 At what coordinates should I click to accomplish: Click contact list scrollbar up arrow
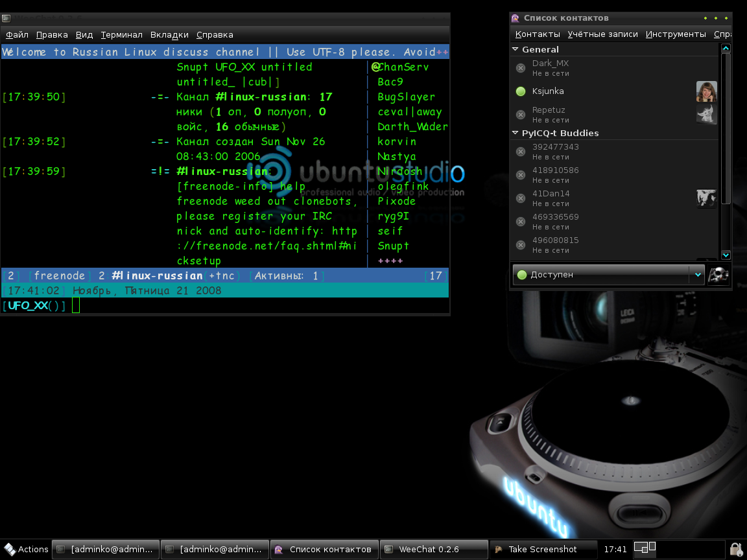[726, 48]
